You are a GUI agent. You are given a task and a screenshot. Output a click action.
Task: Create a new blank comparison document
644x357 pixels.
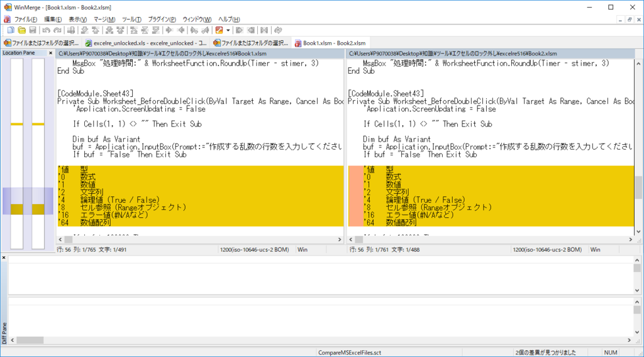pos(11,30)
